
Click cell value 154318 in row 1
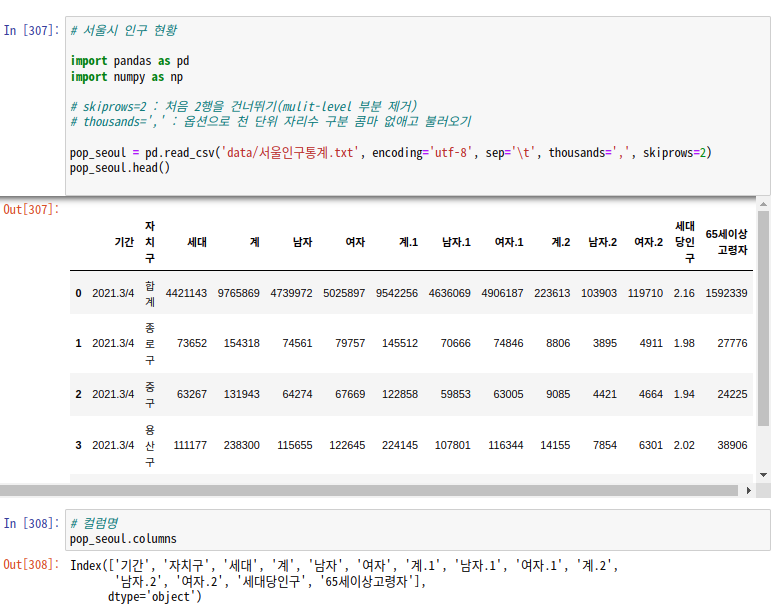pos(241,343)
